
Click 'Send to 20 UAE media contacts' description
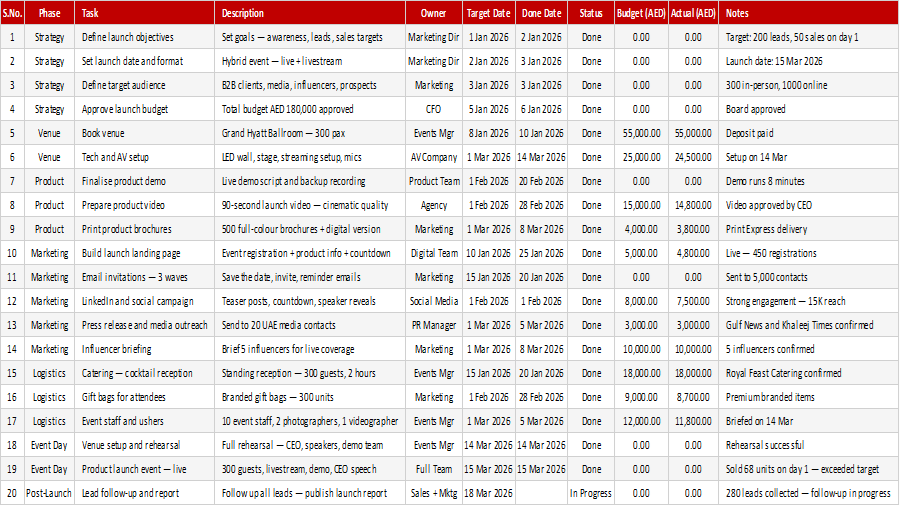(x=310, y=325)
